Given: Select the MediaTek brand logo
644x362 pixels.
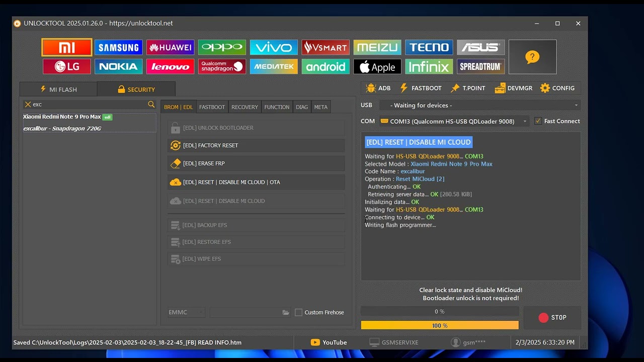Looking at the screenshot, I should coord(274,66).
